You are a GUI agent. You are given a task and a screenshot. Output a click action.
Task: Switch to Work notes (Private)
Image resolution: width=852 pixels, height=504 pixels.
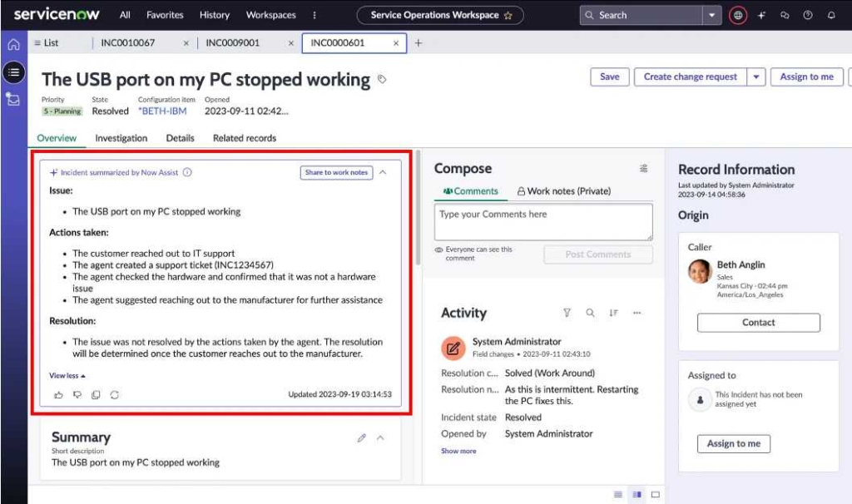(563, 191)
